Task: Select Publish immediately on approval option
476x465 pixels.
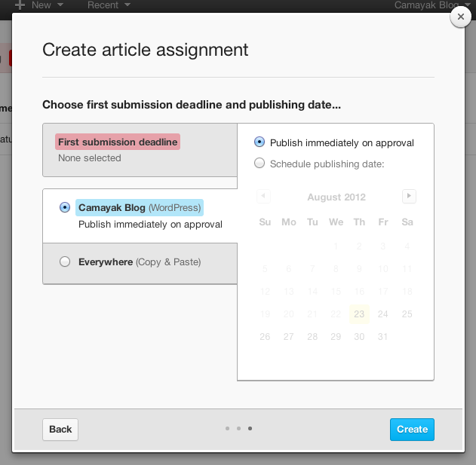Action: [x=259, y=142]
